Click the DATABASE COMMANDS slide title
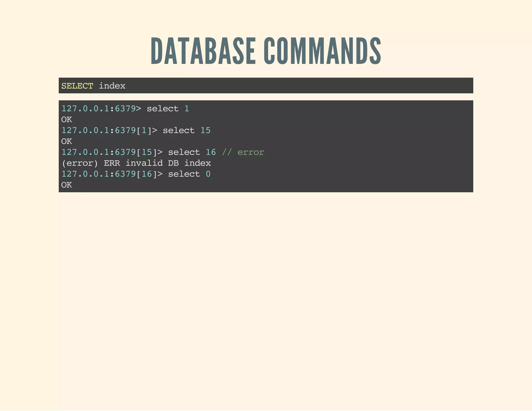The image size is (532, 411). (x=266, y=51)
